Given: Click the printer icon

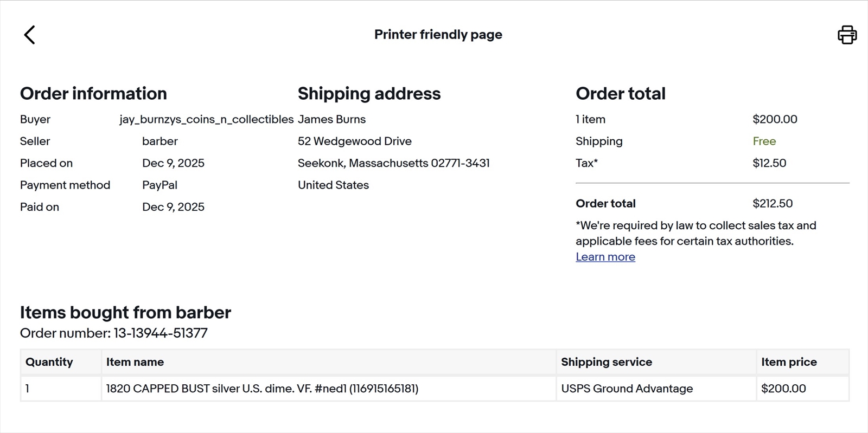Looking at the screenshot, I should (x=847, y=35).
